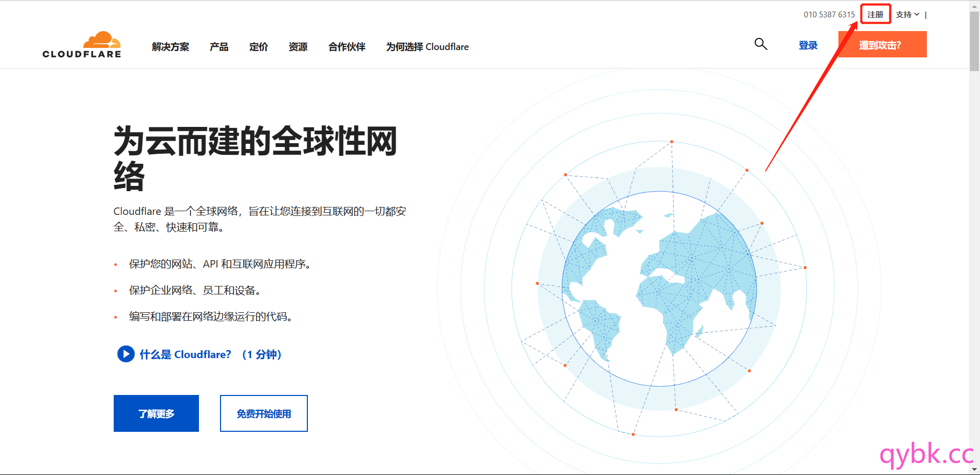Open the search magnifier icon
Image resolution: width=980 pixels, height=475 pixels.
pos(761,44)
